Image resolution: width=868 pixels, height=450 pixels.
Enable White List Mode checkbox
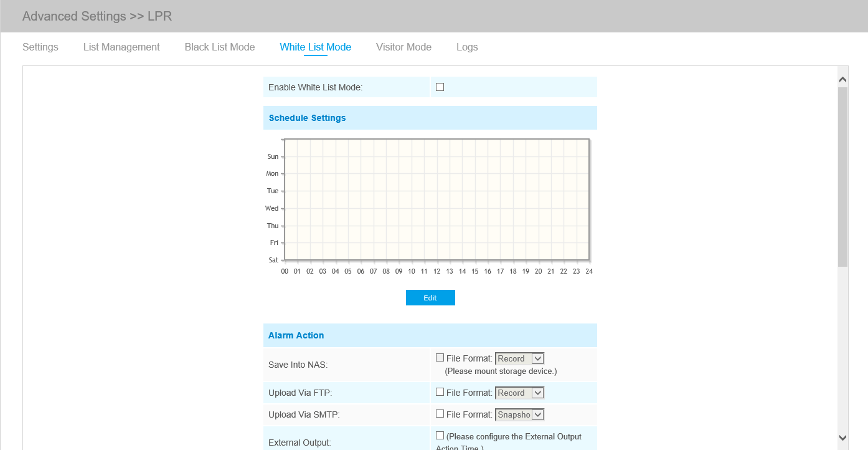440,87
